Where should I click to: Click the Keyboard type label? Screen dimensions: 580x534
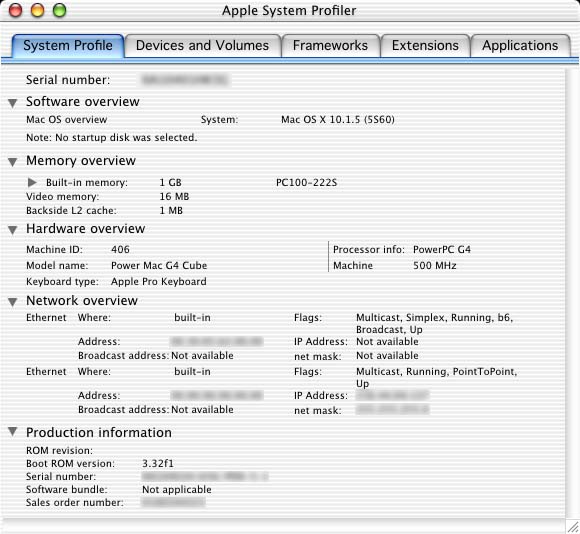[63, 282]
